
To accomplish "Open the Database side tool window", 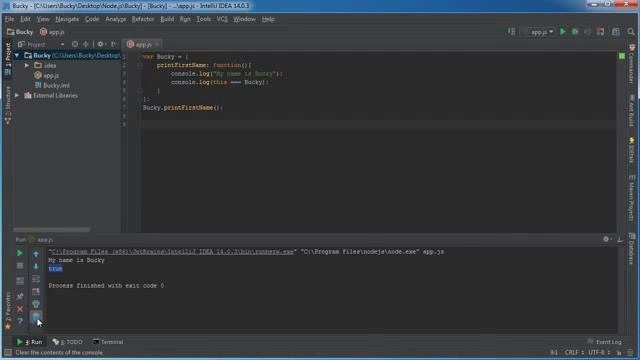I will [631, 249].
